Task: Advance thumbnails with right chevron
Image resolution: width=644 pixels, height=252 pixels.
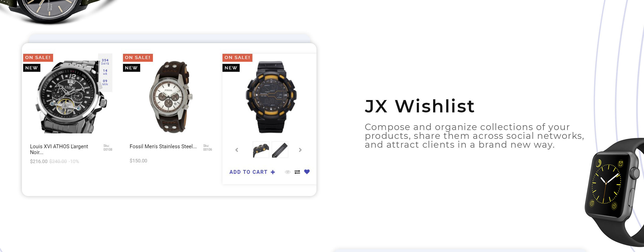Action: 300,150
